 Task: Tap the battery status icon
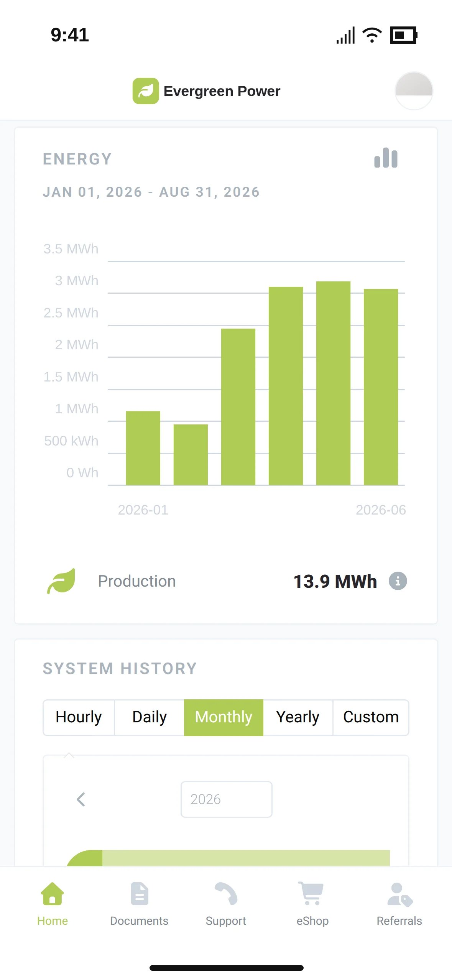tap(404, 35)
